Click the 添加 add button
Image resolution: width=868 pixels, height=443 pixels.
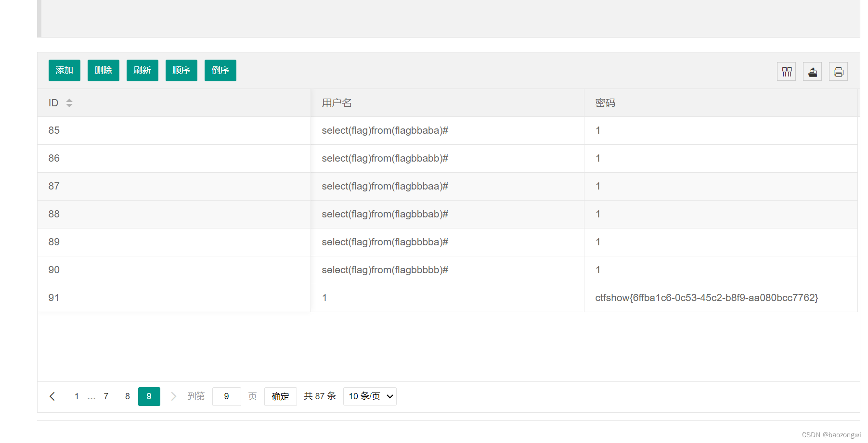[65, 70]
